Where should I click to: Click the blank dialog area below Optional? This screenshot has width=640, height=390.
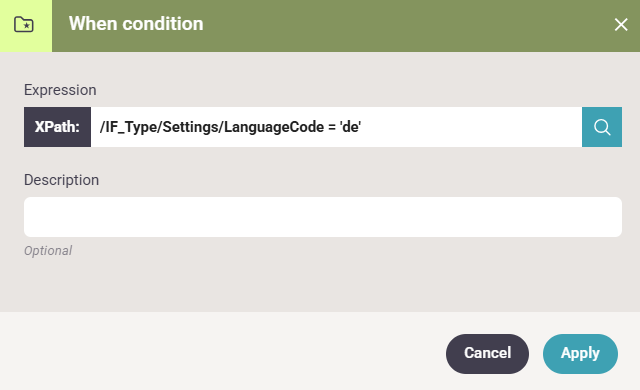click(x=320, y=286)
